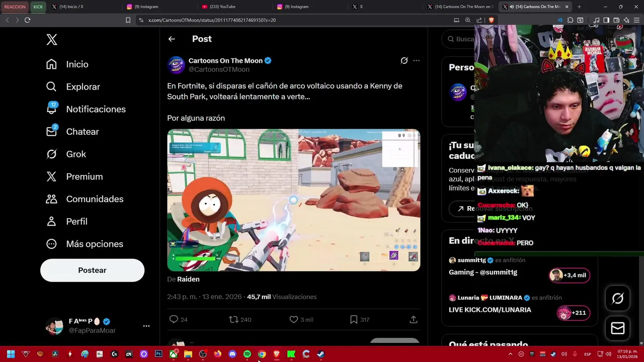
Task: Open a new browser tab
Action: click(x=579, y=7)
